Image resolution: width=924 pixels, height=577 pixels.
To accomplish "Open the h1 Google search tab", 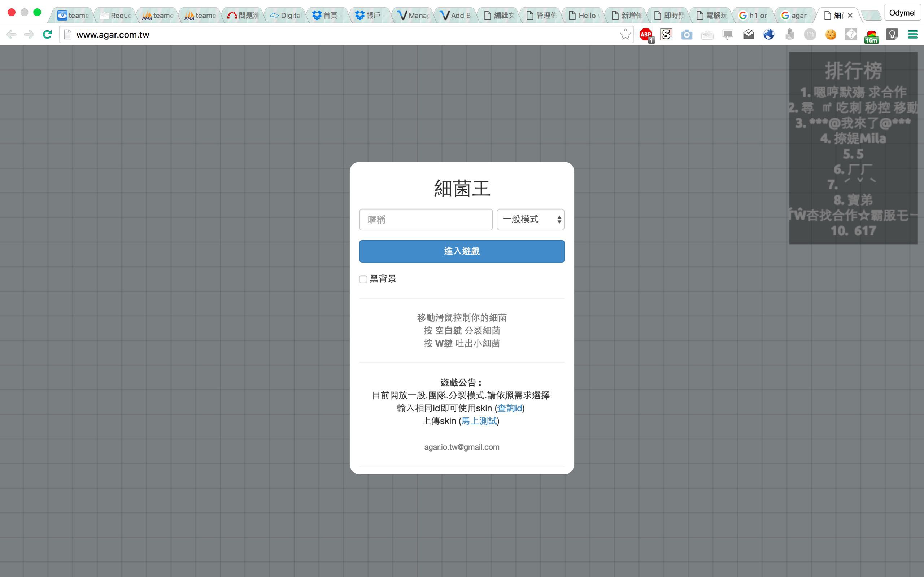I will pyautogui.click(x=753, y=15).
